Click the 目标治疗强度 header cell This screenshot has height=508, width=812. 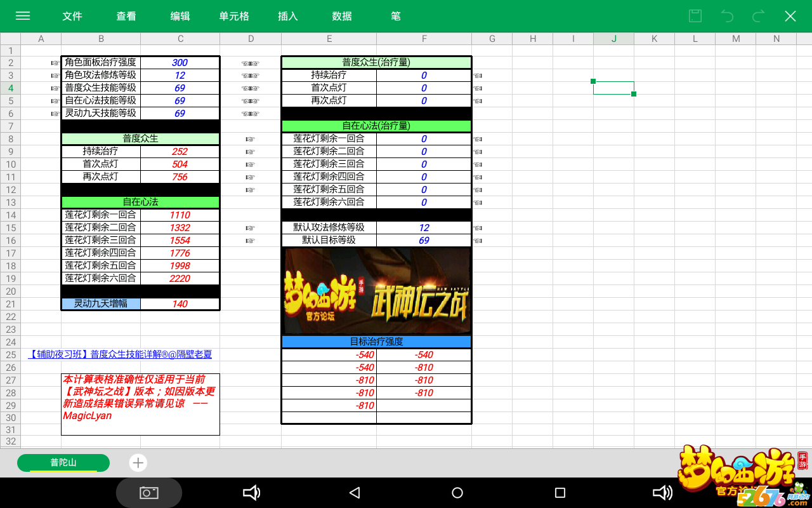[x=376, y=342]
